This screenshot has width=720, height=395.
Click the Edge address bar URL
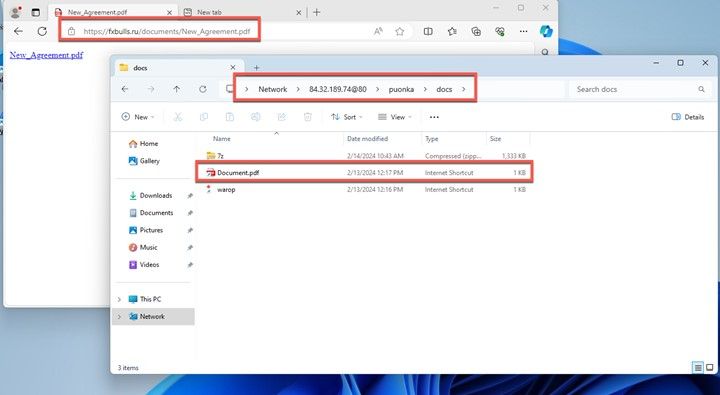click(167, 31)
